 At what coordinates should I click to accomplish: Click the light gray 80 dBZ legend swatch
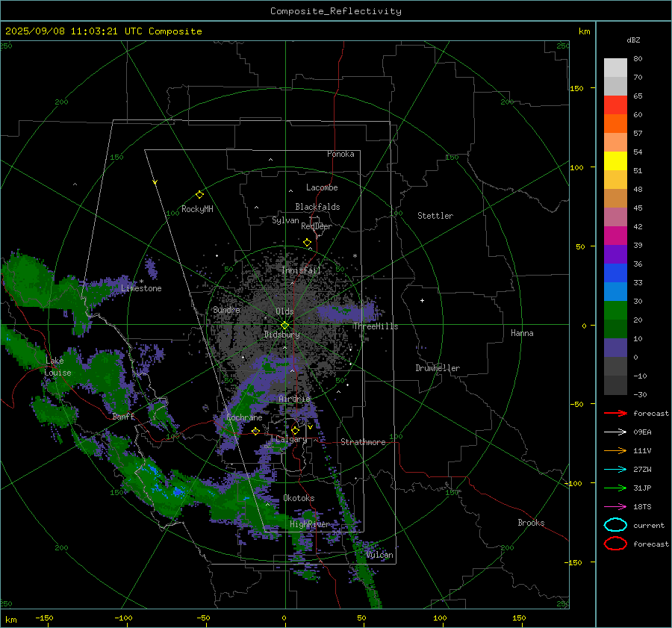[615, 68]
